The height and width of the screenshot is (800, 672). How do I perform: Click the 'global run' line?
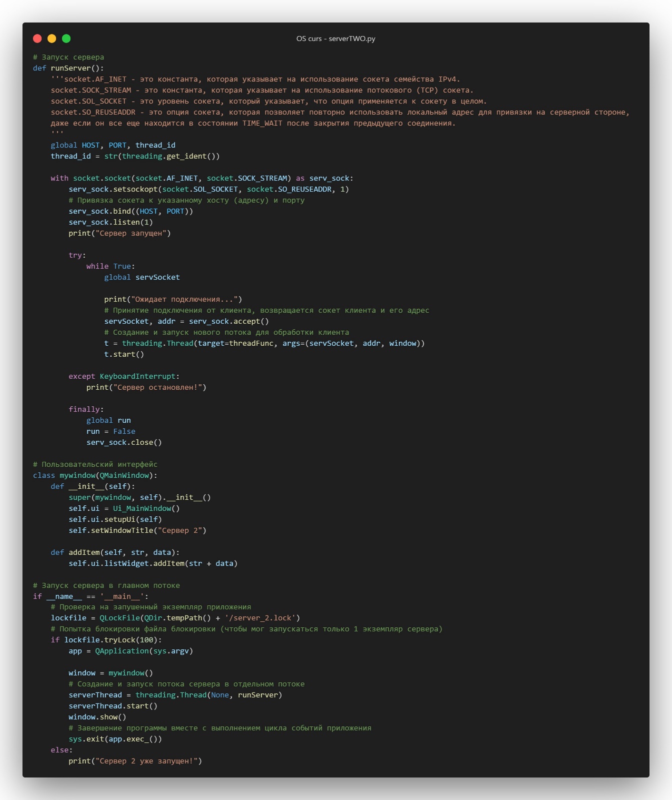point(108,420)
